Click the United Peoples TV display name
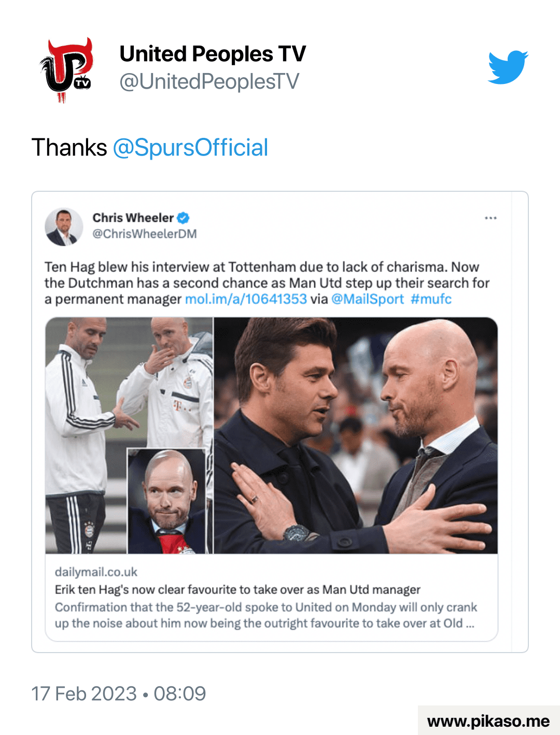Screen dimensions: 560x735 213,54
